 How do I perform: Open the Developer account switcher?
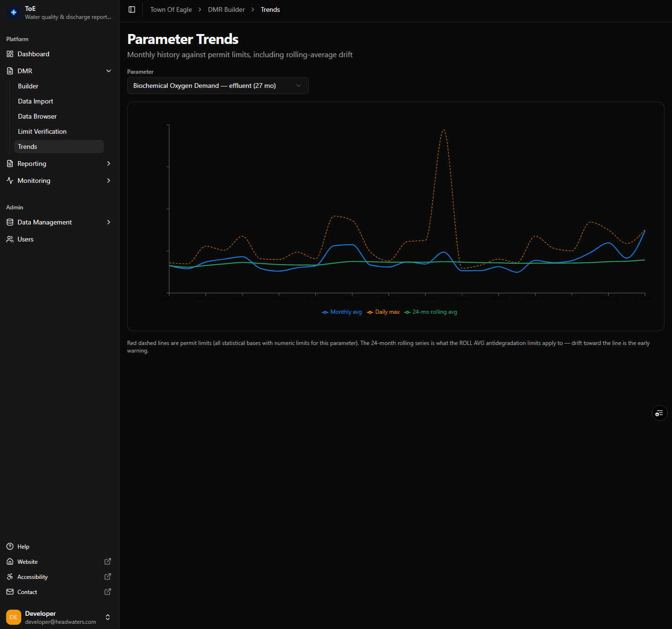[x=60, y=617]
